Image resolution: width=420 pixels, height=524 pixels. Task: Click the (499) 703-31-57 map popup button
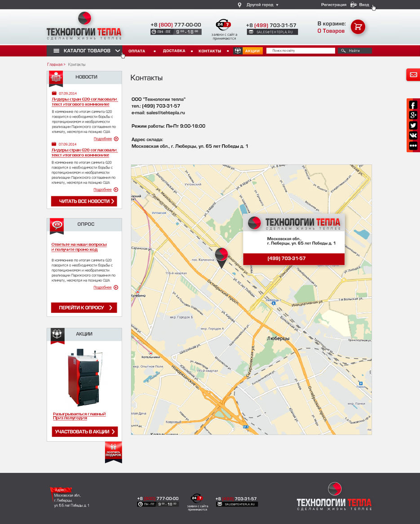point(294,259)
